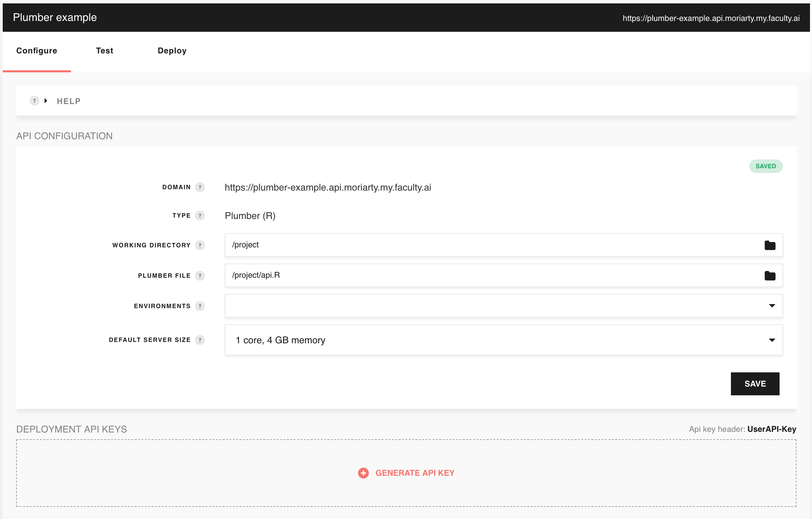Click the question mark icon beside HELP
This screenshot has height=519, width=812.
[34, 101]
